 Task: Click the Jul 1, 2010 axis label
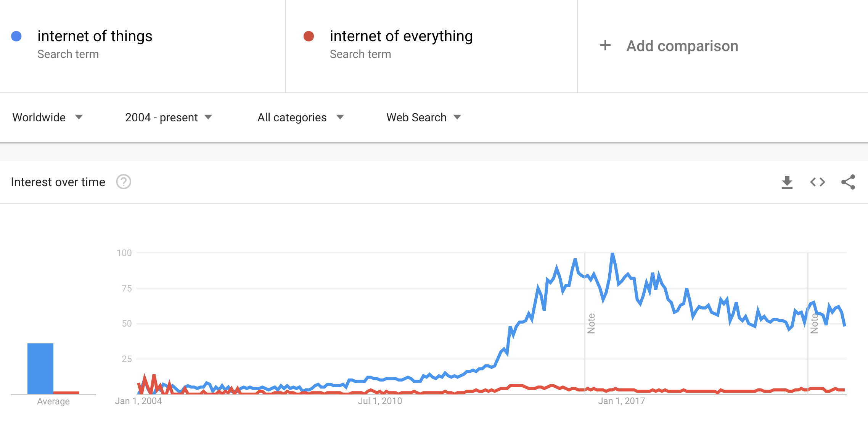click(x=380, y=401)
